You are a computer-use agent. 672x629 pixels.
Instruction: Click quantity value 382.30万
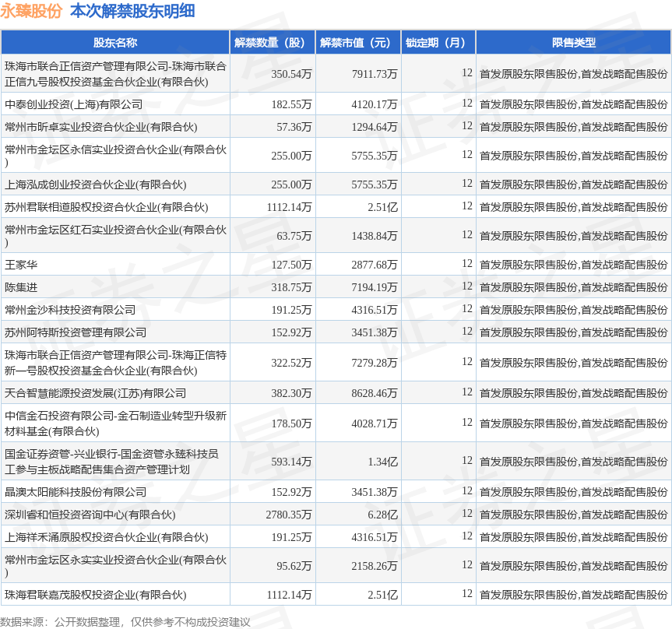pyautogui.click(x=291, y=393)
